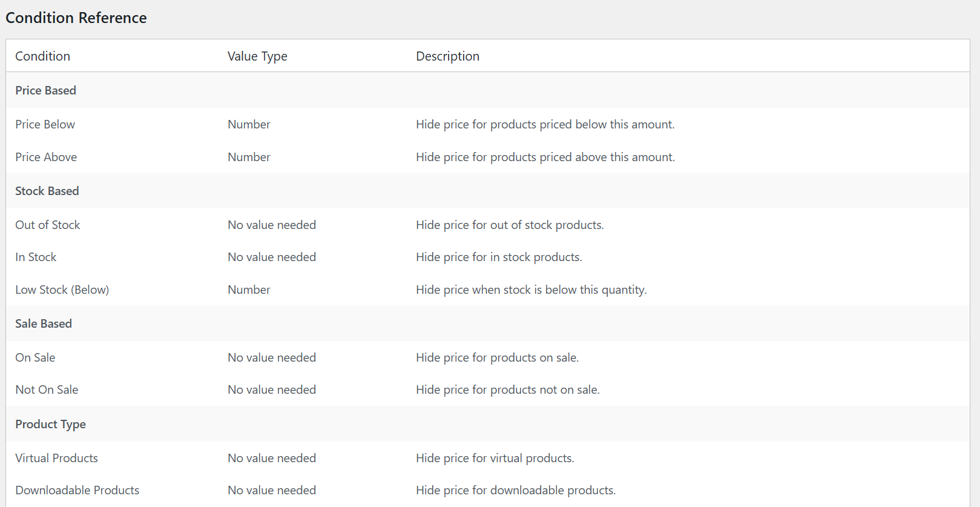Click the 'Low Stock (Below)' condition cell
This screenshot has width=980, height=507.
[x=62, y=290]
